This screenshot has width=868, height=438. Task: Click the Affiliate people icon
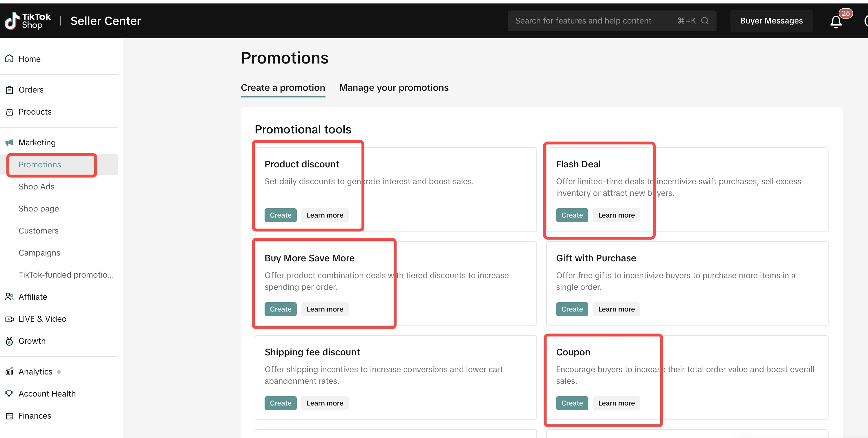10,296
